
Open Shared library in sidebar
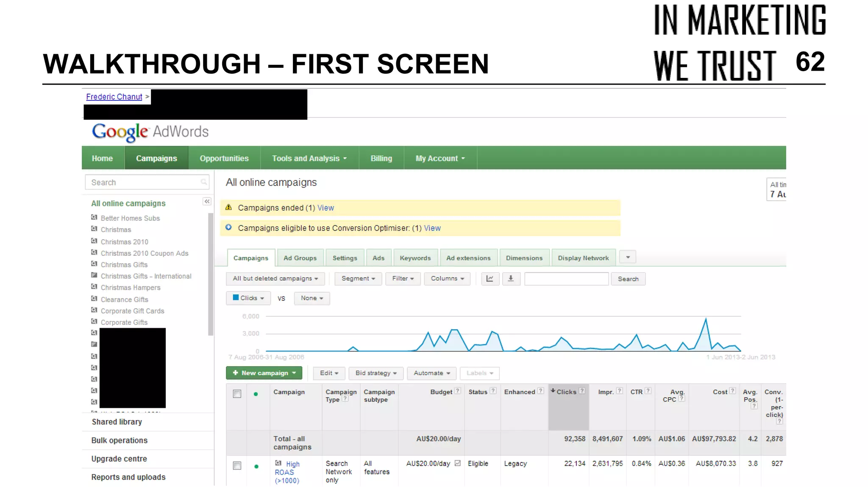click(x=117, y=422)
